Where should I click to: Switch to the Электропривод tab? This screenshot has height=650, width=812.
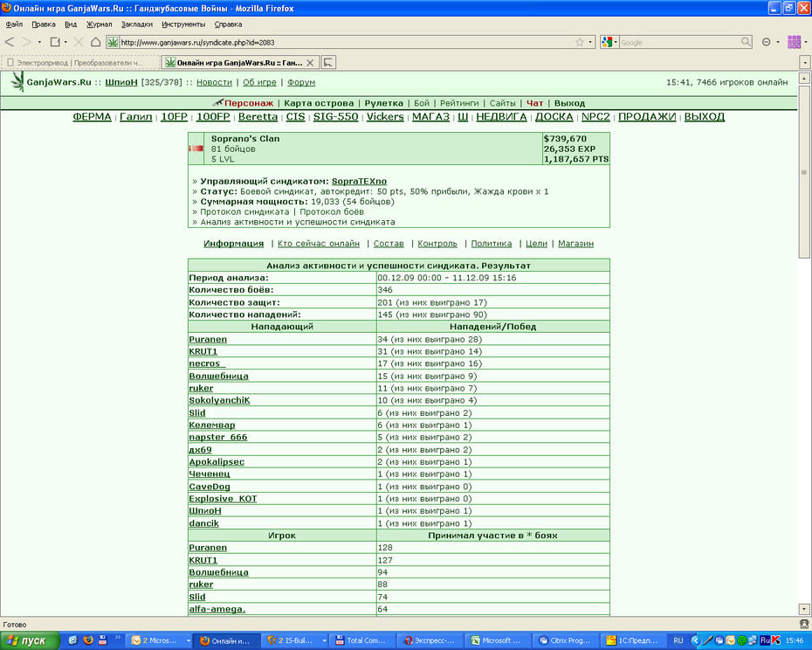pyautogui.click(x=80, y=63)
